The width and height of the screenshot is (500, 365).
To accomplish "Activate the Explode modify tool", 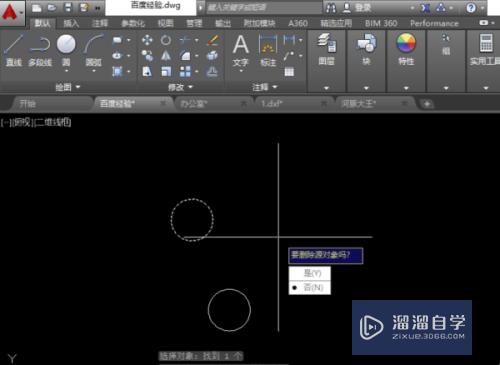I will [212, 56].
